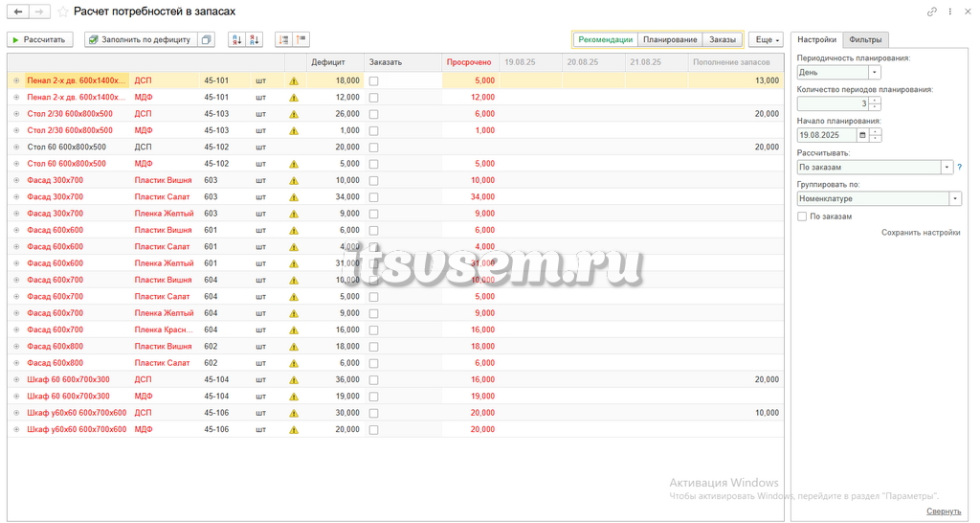Viewport: 980px width, 523px height.
Task: Click code 45-106 in the МДФ row
Action: tap(216, 430)
